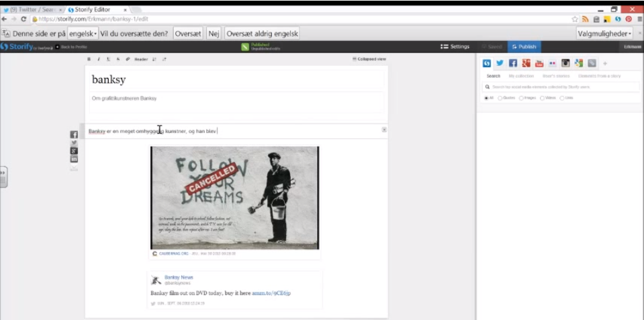644x320 pixels.
Task: Select the Links filter radio button
Action: coord(562,98)
